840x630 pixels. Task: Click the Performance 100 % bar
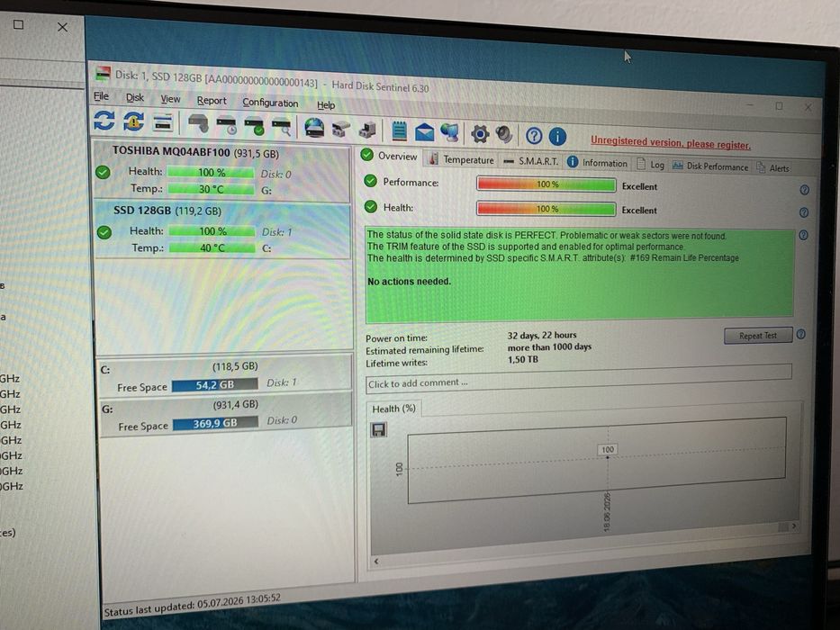(546, 184)
